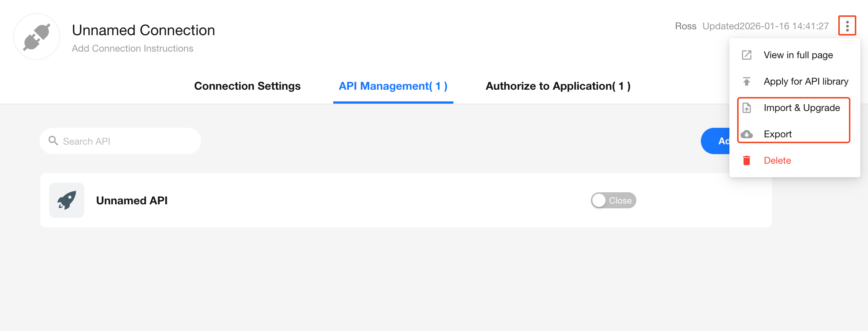Image resolution: width=868 pixels, height=331 pixels.
Task: Click the upload arrow icon for API library
Action: click(747, 81)
